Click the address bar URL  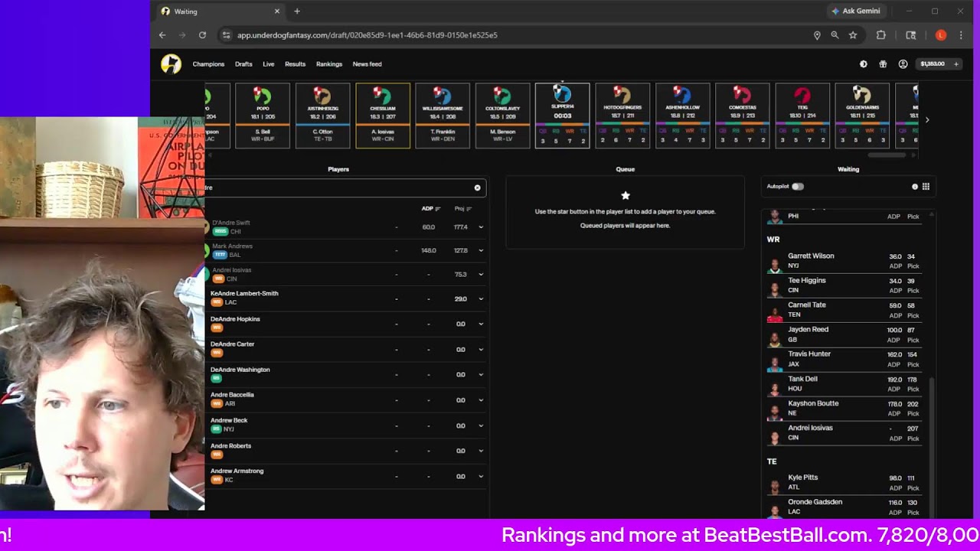click(x=367, y=35)
